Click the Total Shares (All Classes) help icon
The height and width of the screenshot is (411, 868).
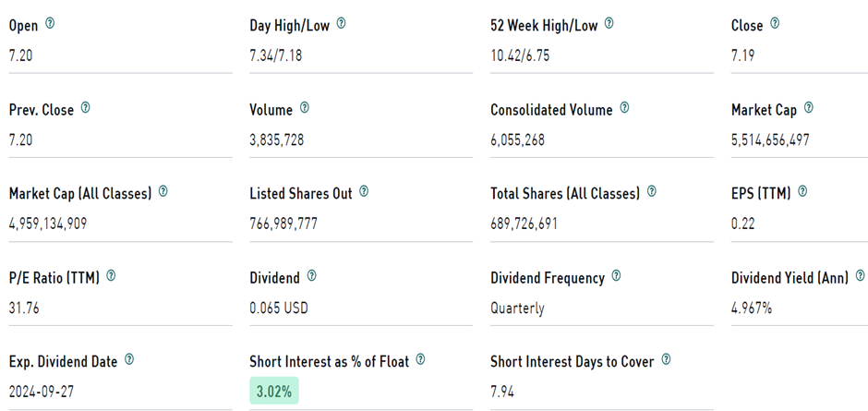click(x=651, y=192)
